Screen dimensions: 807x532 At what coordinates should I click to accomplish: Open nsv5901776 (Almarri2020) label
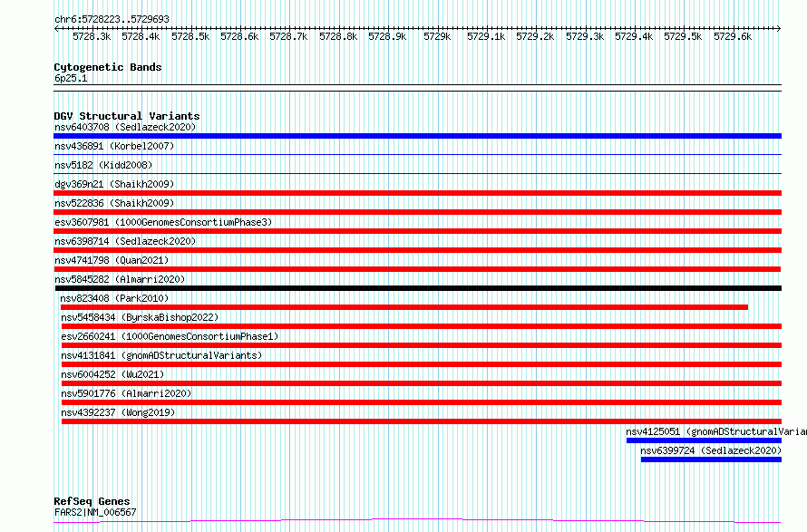pyautogui.click(x=126, y=393)
